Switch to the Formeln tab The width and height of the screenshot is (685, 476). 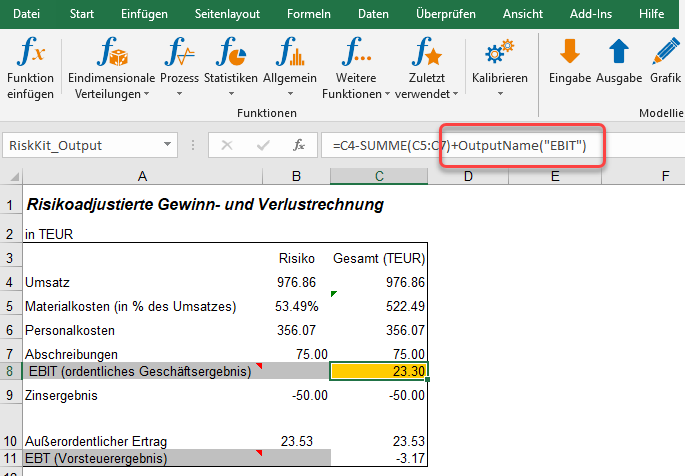(308, 14)
